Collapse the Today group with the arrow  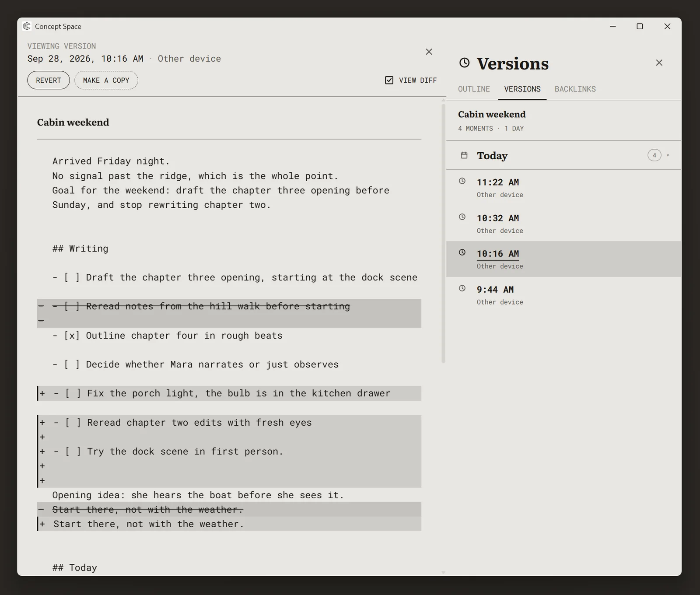[668, 155]
